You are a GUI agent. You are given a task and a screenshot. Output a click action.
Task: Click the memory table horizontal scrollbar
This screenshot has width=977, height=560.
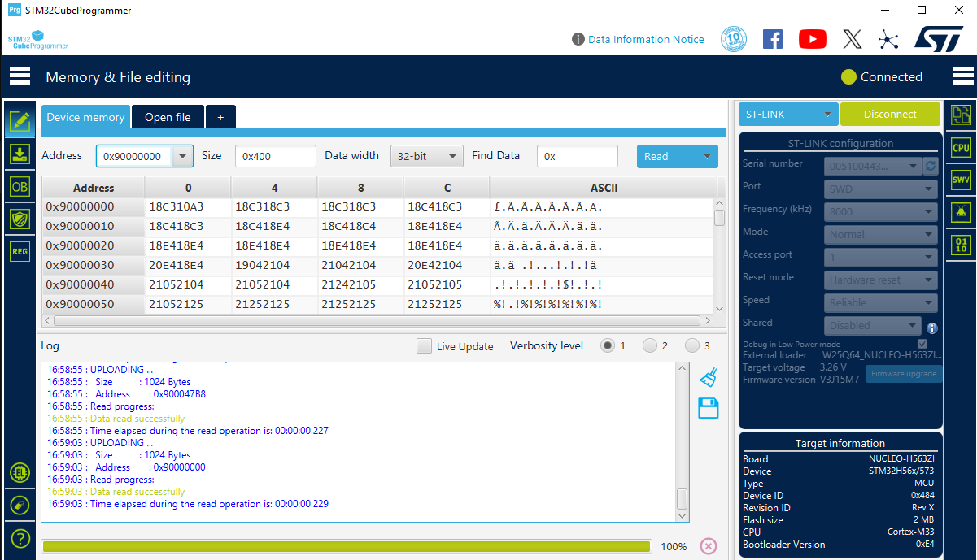point(377,321)
